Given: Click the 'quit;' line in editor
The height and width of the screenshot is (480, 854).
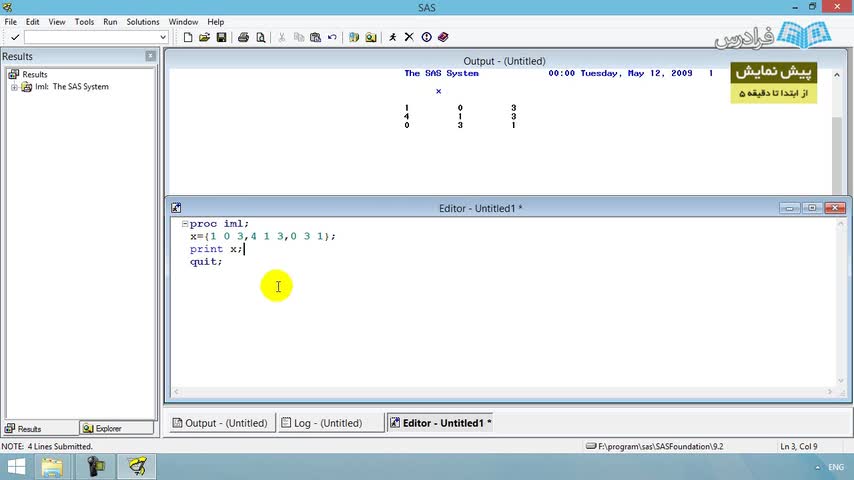Looking at the screenshot, I should pos(206,262).
